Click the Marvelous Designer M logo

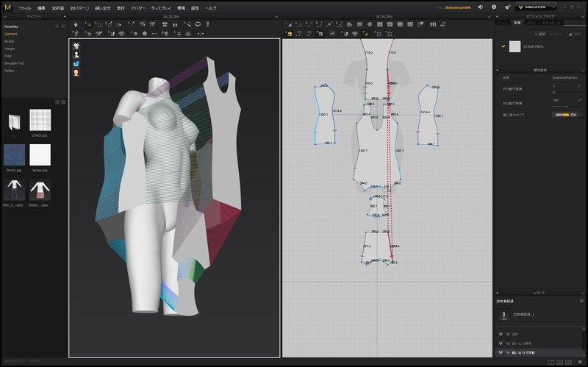[7, 7]
